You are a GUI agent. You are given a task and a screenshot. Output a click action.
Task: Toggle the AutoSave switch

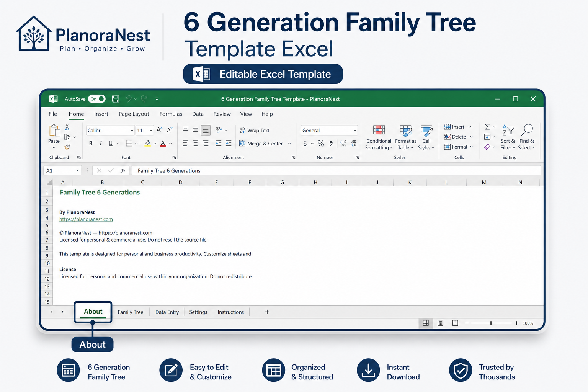click(x=97, y=99)
